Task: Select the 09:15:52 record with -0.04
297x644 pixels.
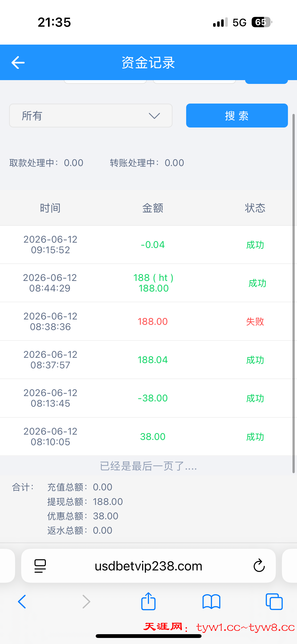Action: [x=147, y=245]
